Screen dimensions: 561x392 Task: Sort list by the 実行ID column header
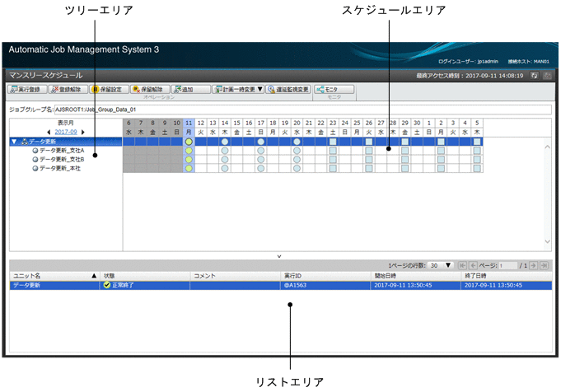tap(325, 276)
